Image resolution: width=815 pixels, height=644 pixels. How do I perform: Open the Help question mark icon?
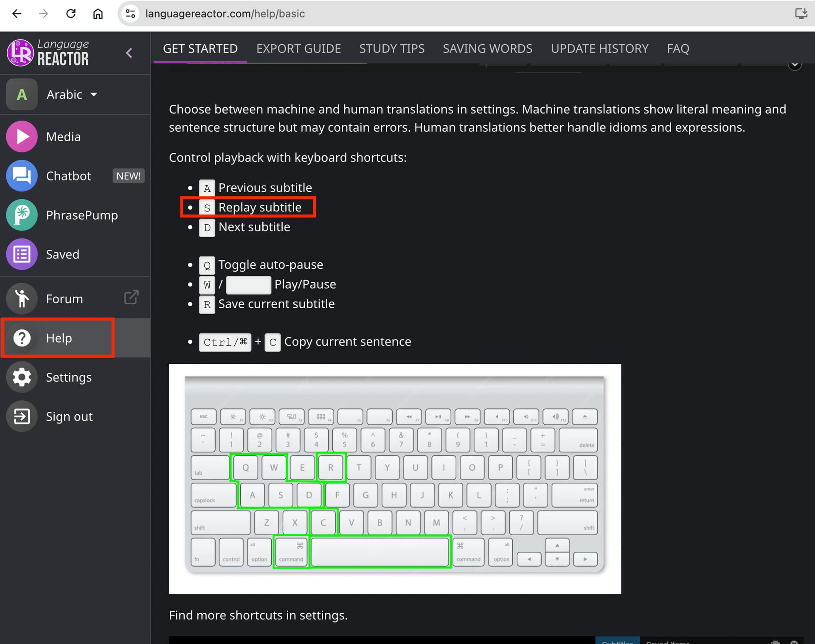(x=22, y=338)
